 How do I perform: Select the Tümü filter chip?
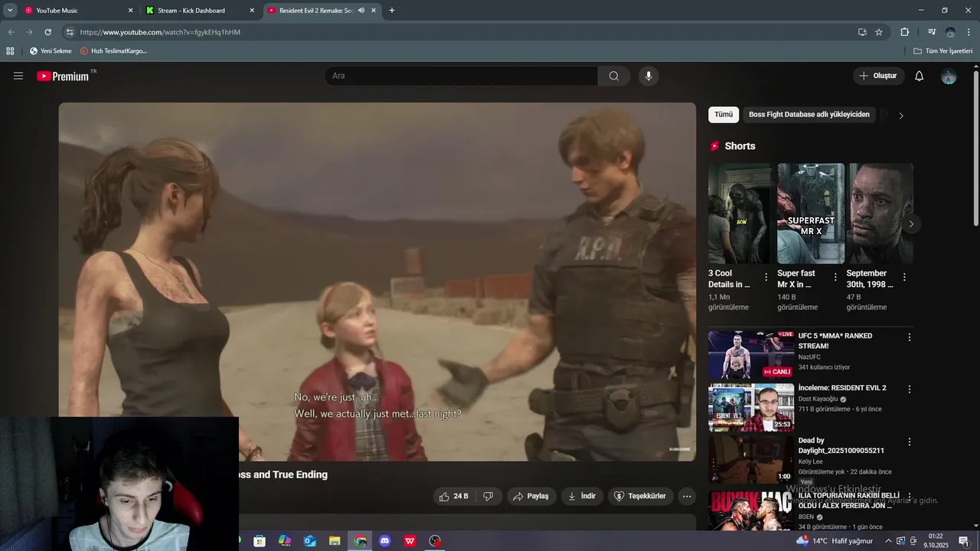tap(724, 115)
